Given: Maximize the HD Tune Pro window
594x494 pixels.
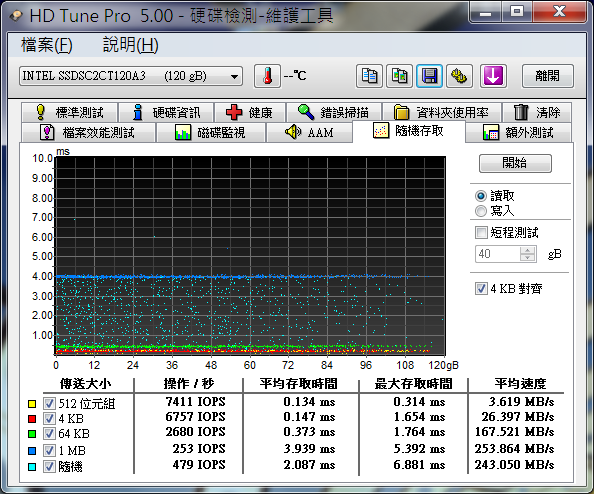Looking at the screenshot, I should (517, 12).
